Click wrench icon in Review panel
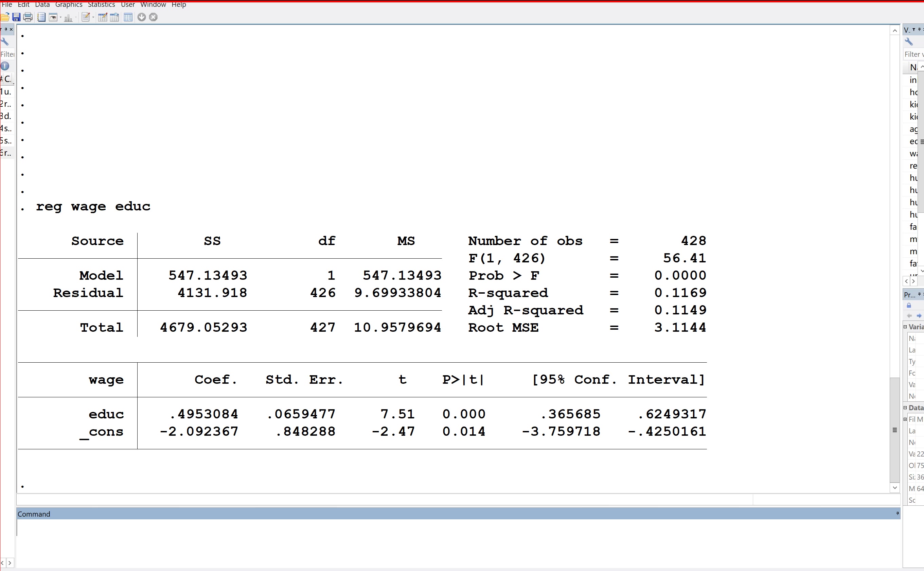 coord(4,41)
